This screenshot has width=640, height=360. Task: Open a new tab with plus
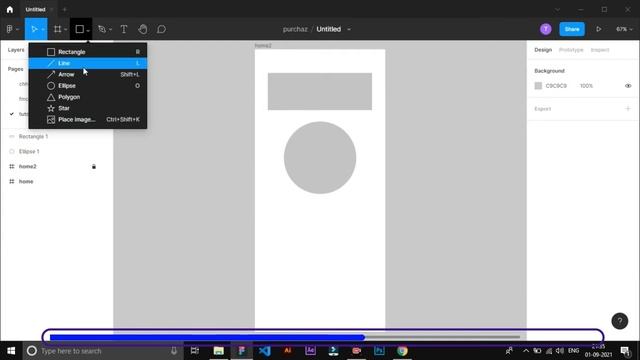[64, 9]
